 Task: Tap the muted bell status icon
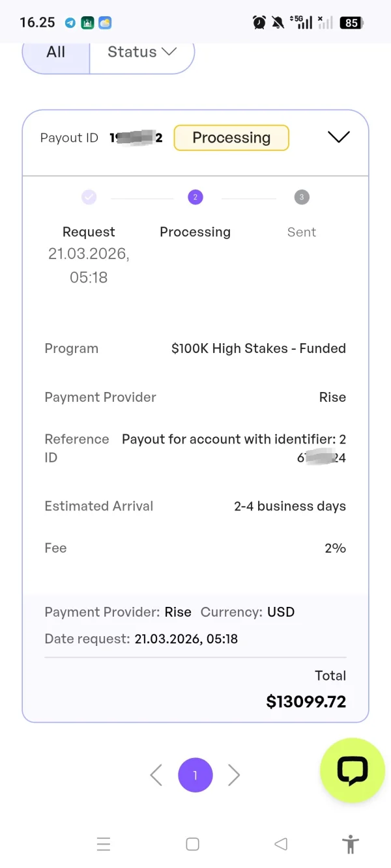click(x=278, y=23)
